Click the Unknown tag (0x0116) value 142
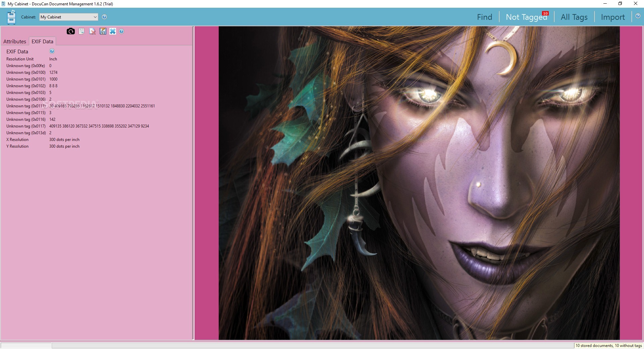 tap(52, 119)
